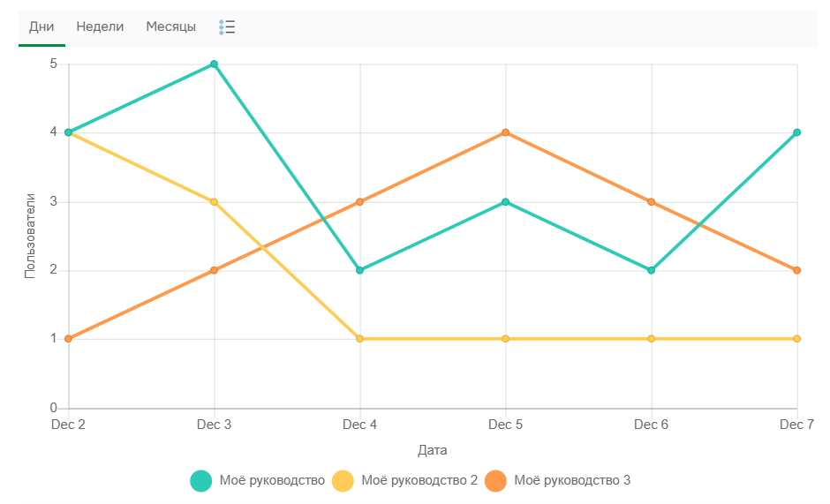The width and height of the screenshot is (830, 504).
Task: Click the list view icon beside Месяцы
Action: 227,27
